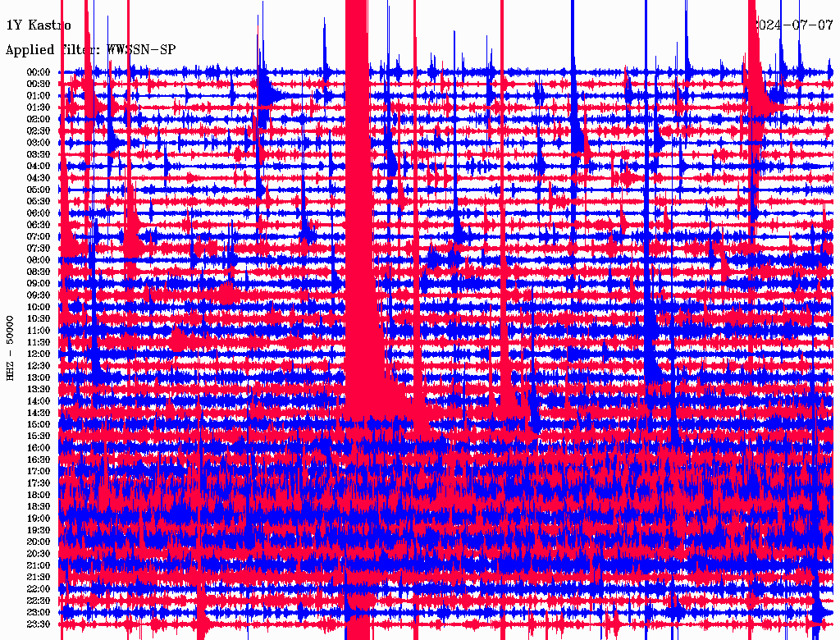Click the 19:30 time label
The image size is (840, 640).
point(39,530)
